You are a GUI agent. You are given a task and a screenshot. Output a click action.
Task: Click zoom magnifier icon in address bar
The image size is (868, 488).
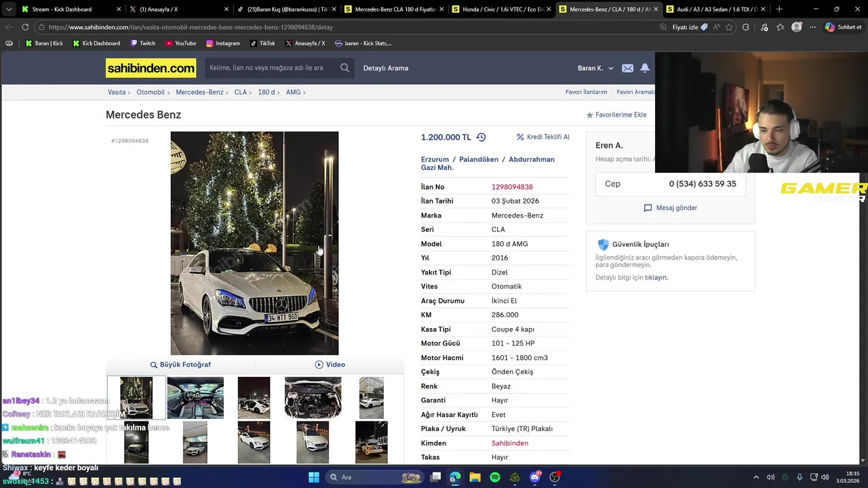coord(663,27)
